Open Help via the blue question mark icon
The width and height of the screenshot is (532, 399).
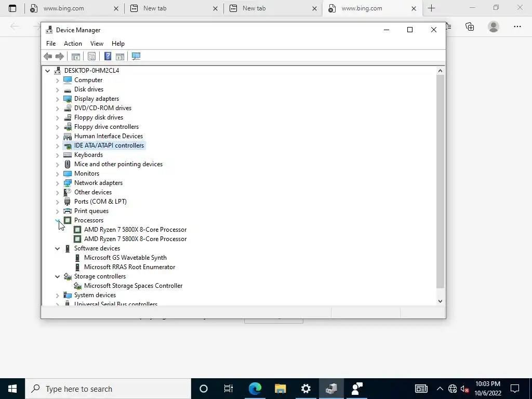click(108, 56)
